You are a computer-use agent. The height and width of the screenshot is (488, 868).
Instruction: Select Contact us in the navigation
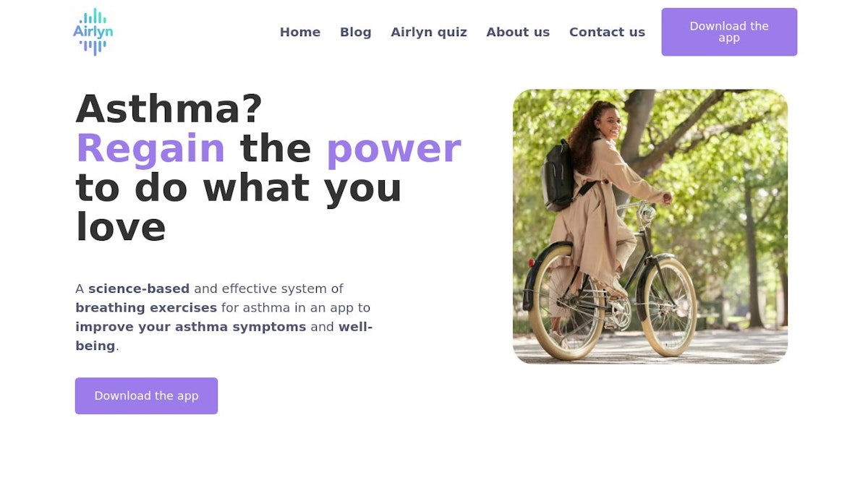(607, 32)
